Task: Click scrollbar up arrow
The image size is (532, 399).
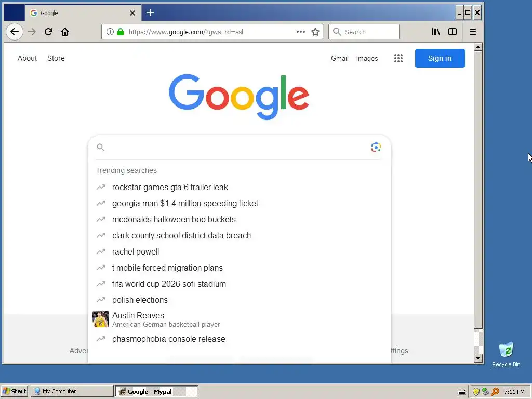Action: (478, 47)
